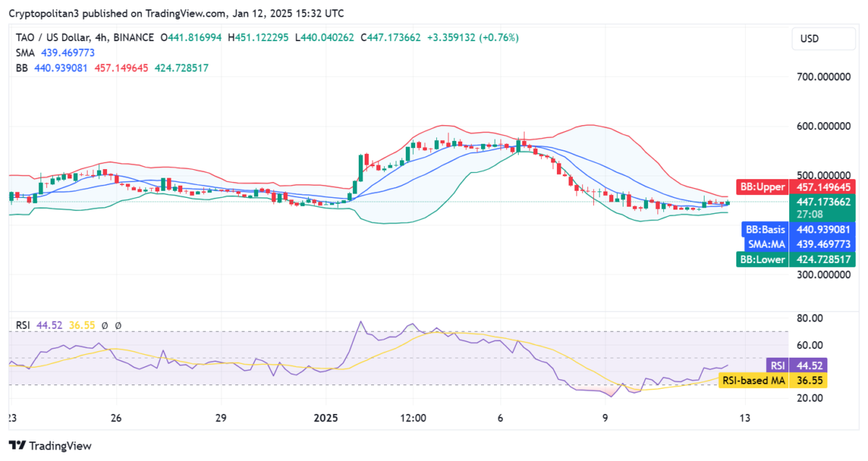Screen dimensions: 868x461
Task: Select the SMA indicator legend
Action: (25, 53)
